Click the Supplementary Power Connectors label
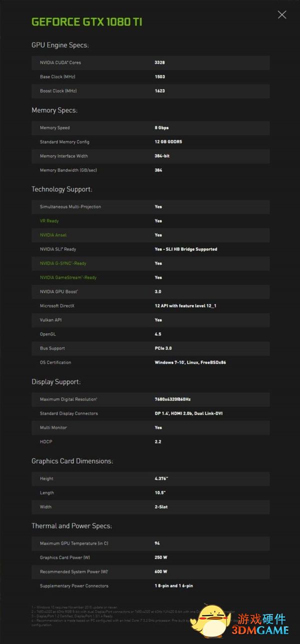The height and width of the screenshot is (644, 300). point(74,586)
